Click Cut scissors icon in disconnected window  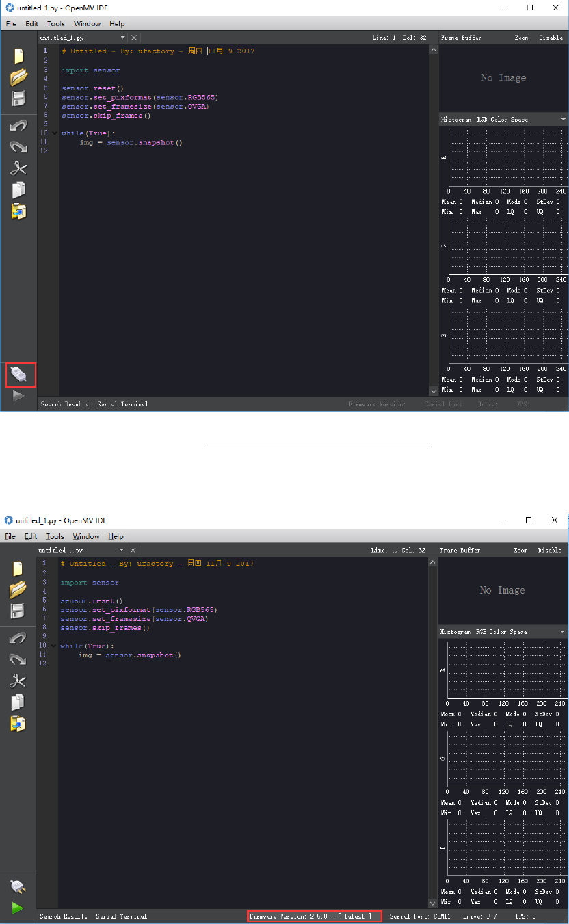tap(18, 169)
